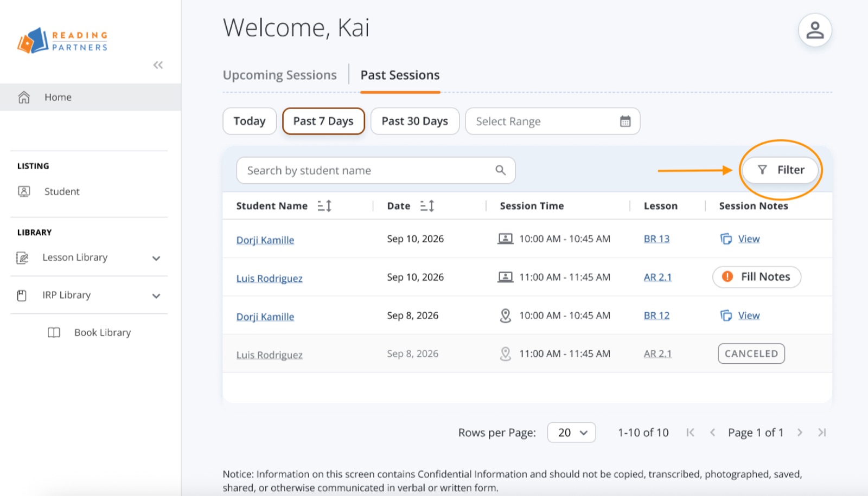Select the Past 30 Days button

tap(415, 121)
